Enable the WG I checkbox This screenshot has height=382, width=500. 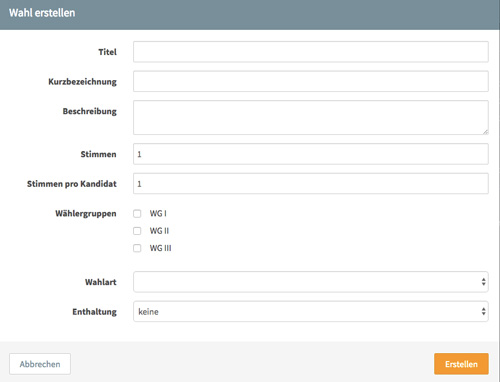(x=137, y=213)
